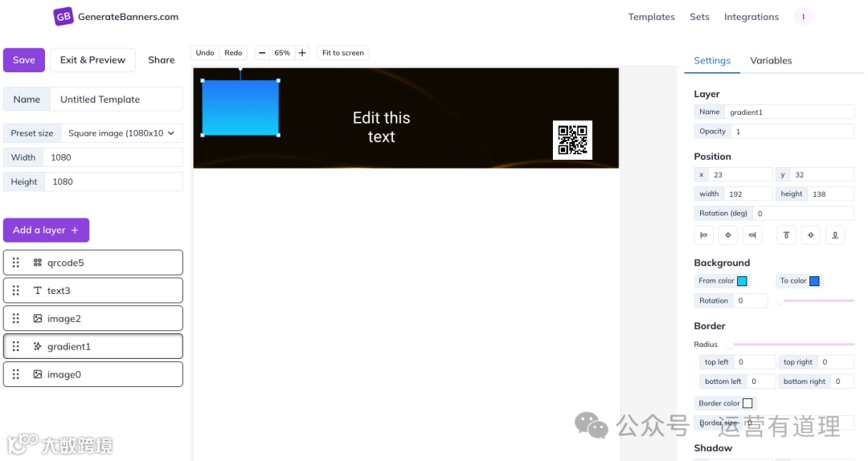Select the image0 layer name

point(64,375)
